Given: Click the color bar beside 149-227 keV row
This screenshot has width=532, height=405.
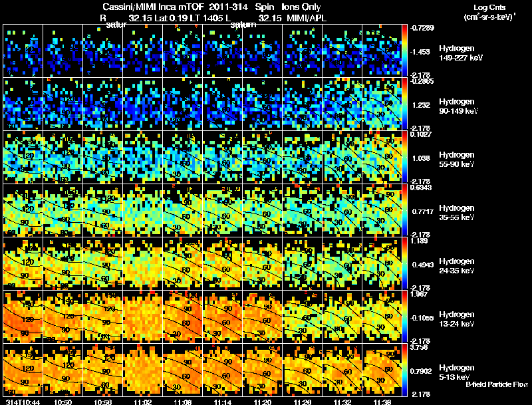Looking at the screenshot, I should (404, 51).
